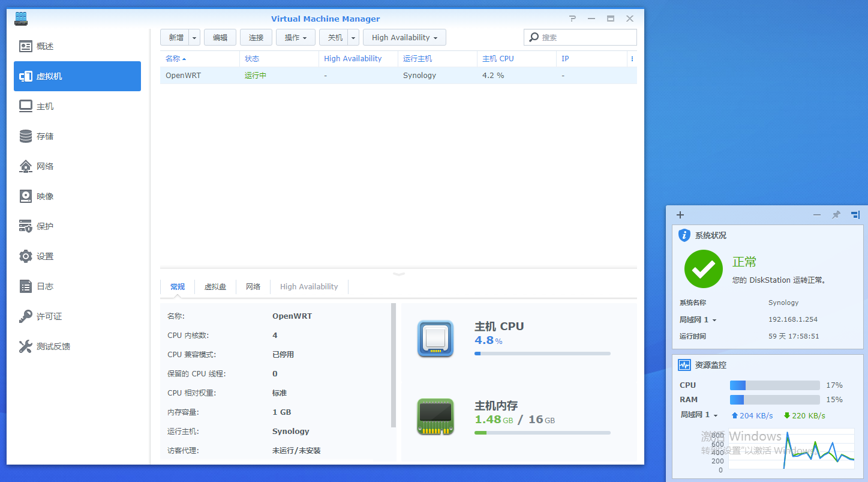This screenshot has height=482, width=868.
Task: Click the IP column header
Action: click(591, 59)
